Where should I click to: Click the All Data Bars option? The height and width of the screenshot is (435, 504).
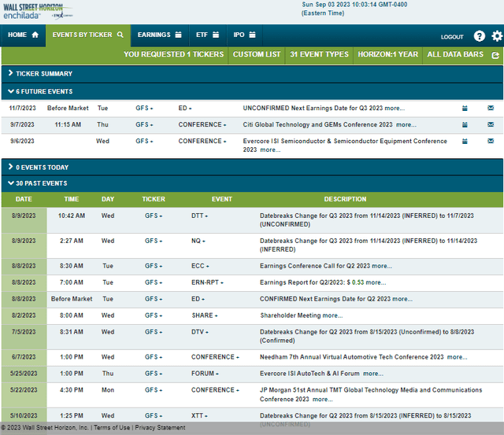click(x=455, y=54)
